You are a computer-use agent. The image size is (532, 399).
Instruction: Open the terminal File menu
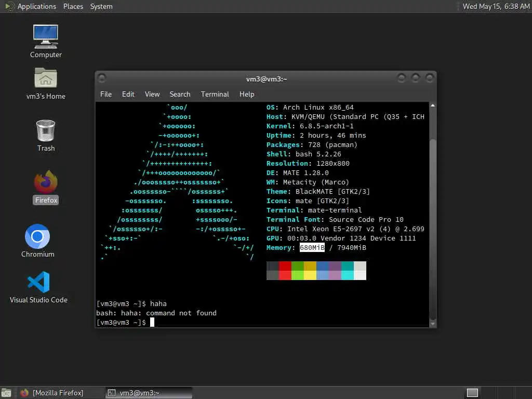point(106,95)
